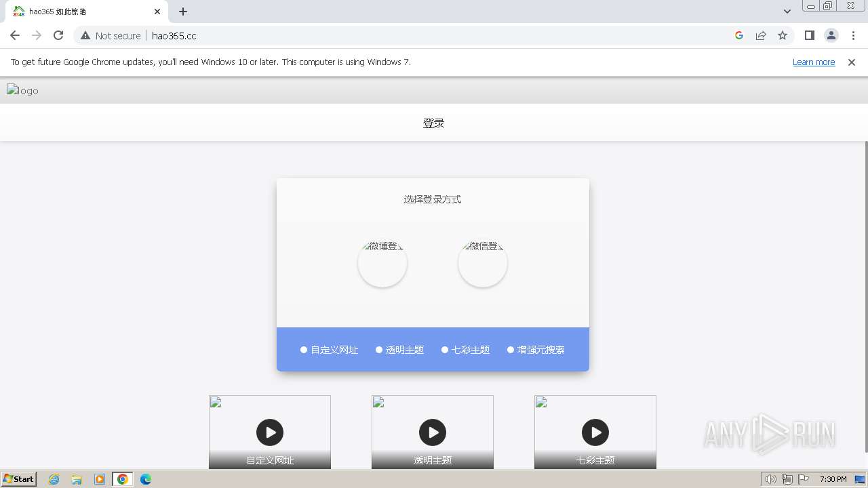Screen dimensions: 868x488
Task: Bookmark this tab with the star
Action: click(783, 35)
